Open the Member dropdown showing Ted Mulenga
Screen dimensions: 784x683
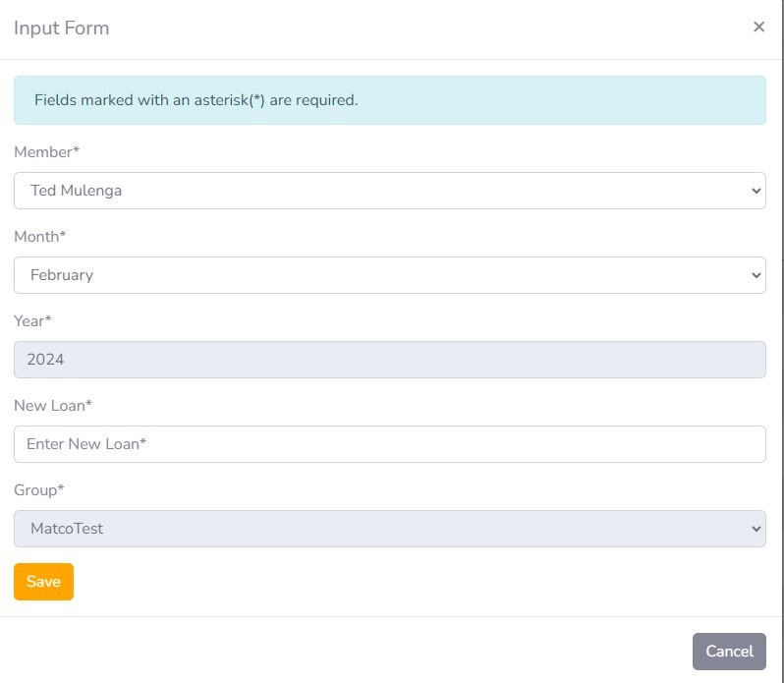click(389, 191)
